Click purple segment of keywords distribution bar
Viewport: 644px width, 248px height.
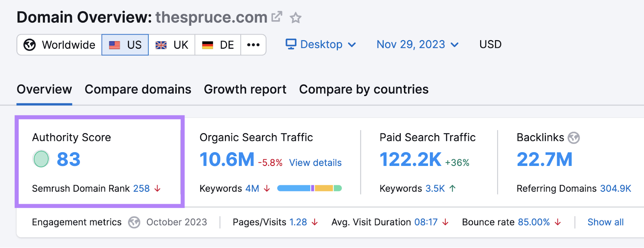(x=313, y=188)
